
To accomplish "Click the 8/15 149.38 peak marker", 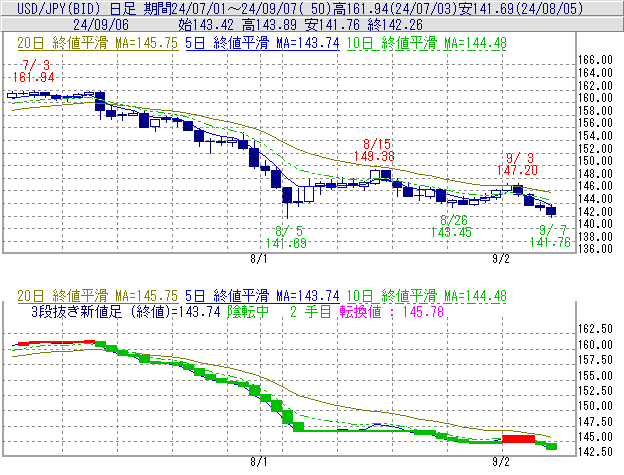I will tap(374, 150).
